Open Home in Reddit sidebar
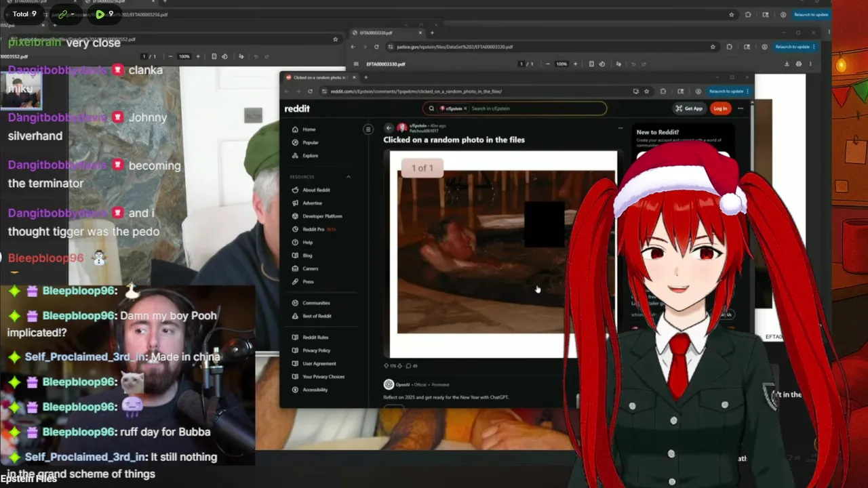 (x=304, y=129)
